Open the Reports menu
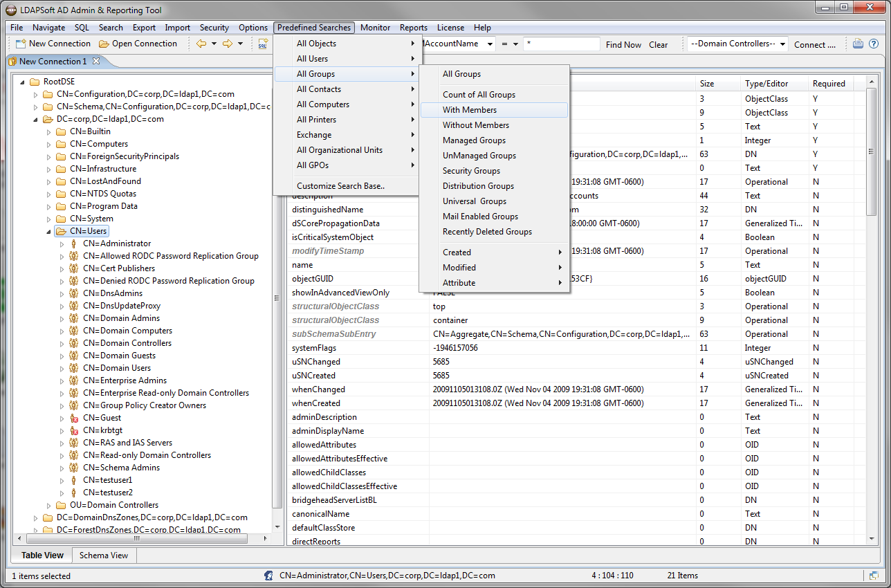 (414, 28)
